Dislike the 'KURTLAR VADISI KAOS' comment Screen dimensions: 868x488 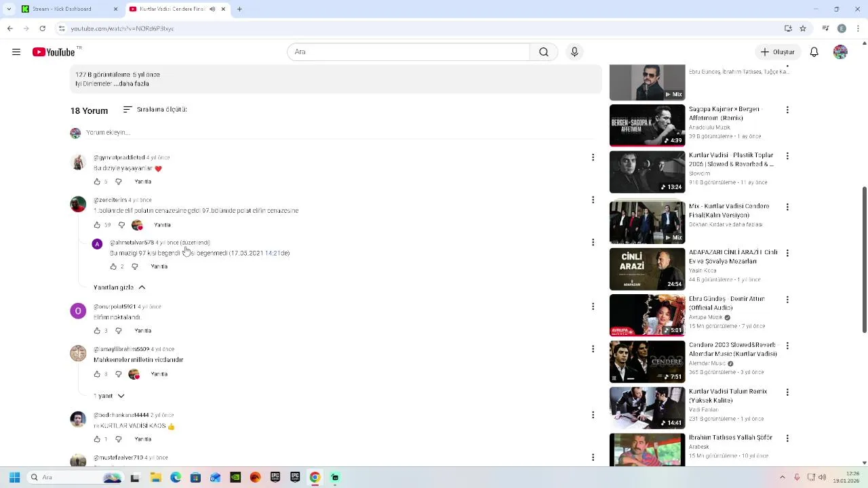click(x=119, y=439)
